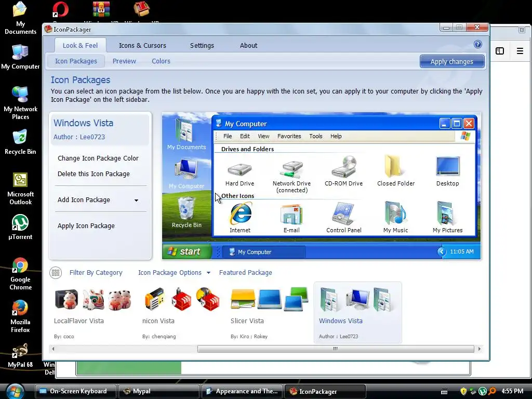Select the Colors sub-tab
The height and width of the screenshot is (399, 532).
[x=161, y=61]
